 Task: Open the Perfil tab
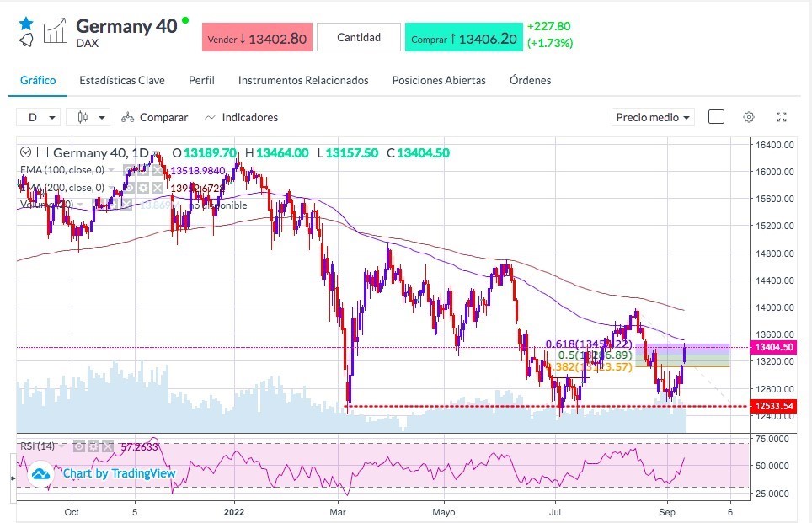(x=201, y=80)
